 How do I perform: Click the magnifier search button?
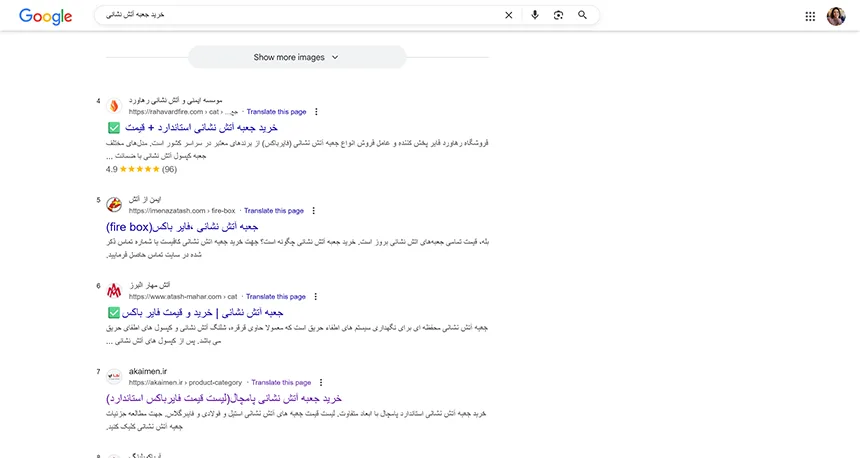point(582,15)
